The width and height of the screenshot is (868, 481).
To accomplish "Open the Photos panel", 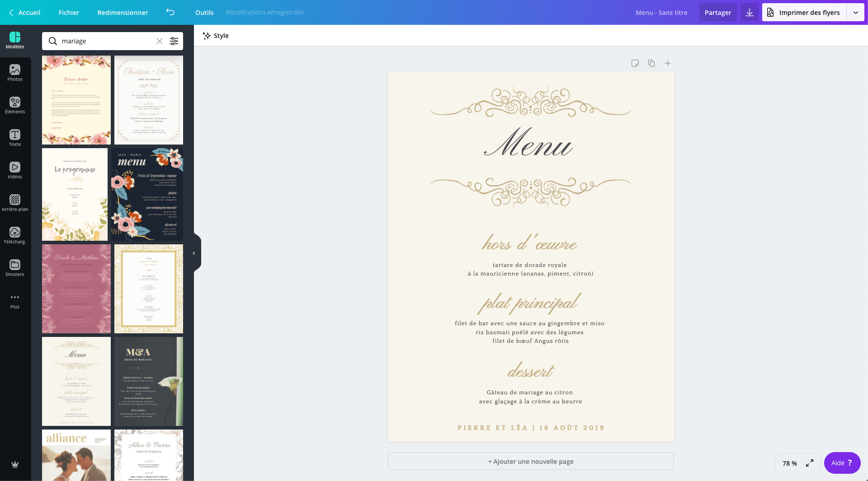I will [x=15, y=73].
